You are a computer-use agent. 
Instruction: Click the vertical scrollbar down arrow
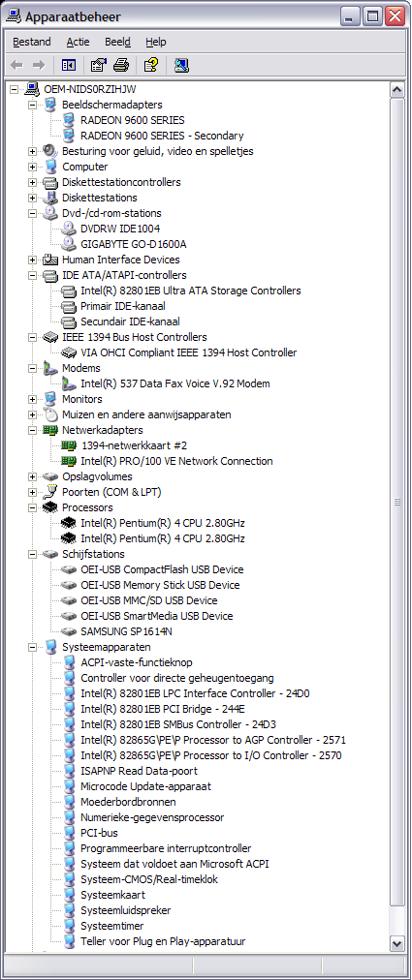(x=396, y=942)
